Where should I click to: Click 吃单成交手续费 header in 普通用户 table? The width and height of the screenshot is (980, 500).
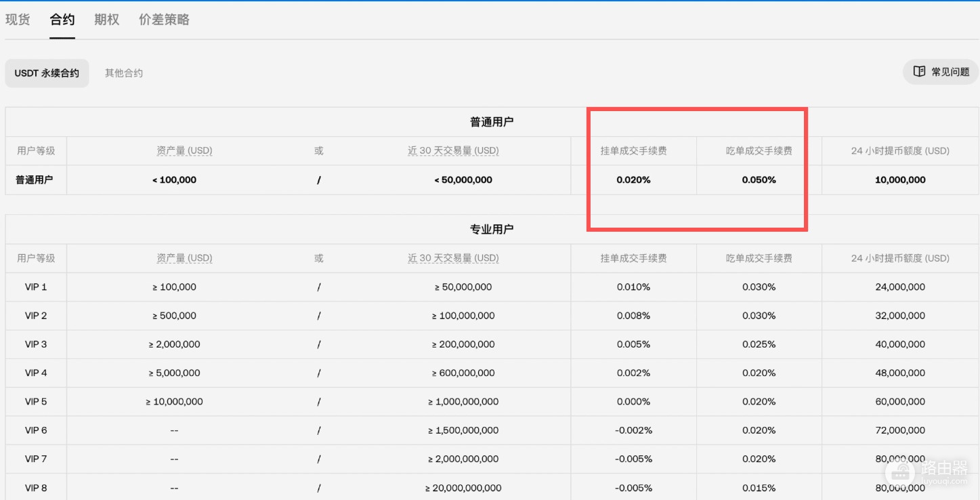(x=759, y=151)
